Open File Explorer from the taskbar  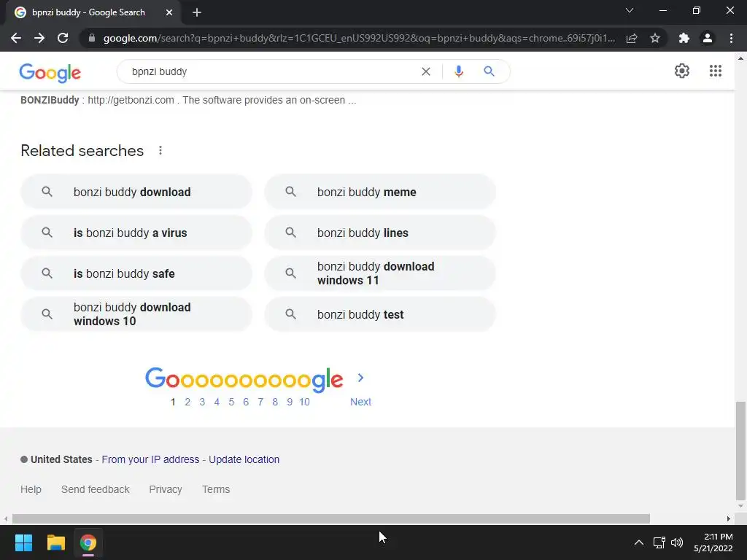click(55, 542)
